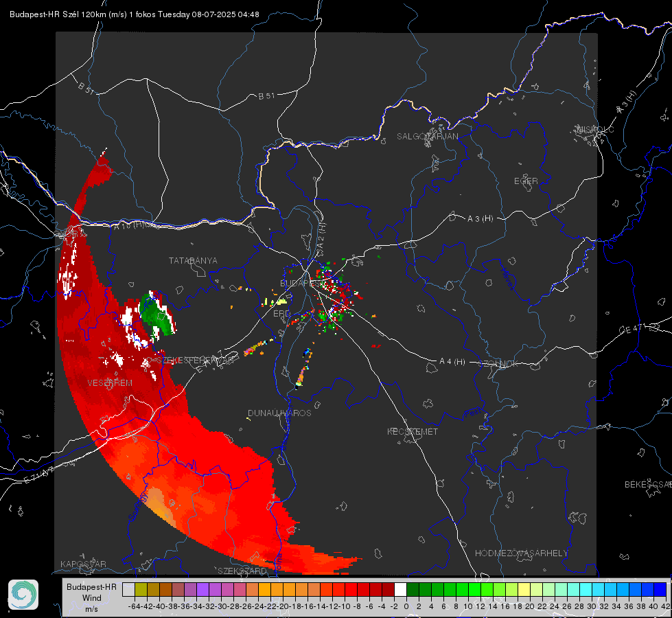Click the VESZPRÉM city label
Image resolution: width=672 pixels, height=618 pixels.
coord(110,382)
